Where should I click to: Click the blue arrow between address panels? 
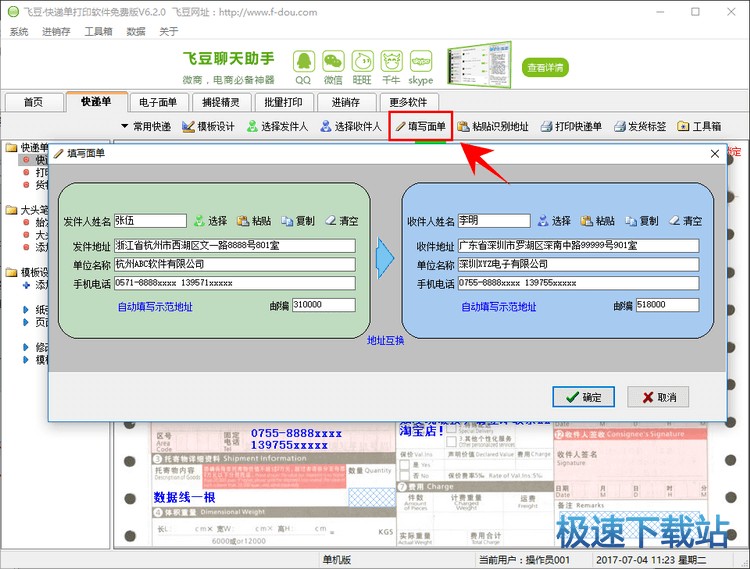[x=386, y=258]
